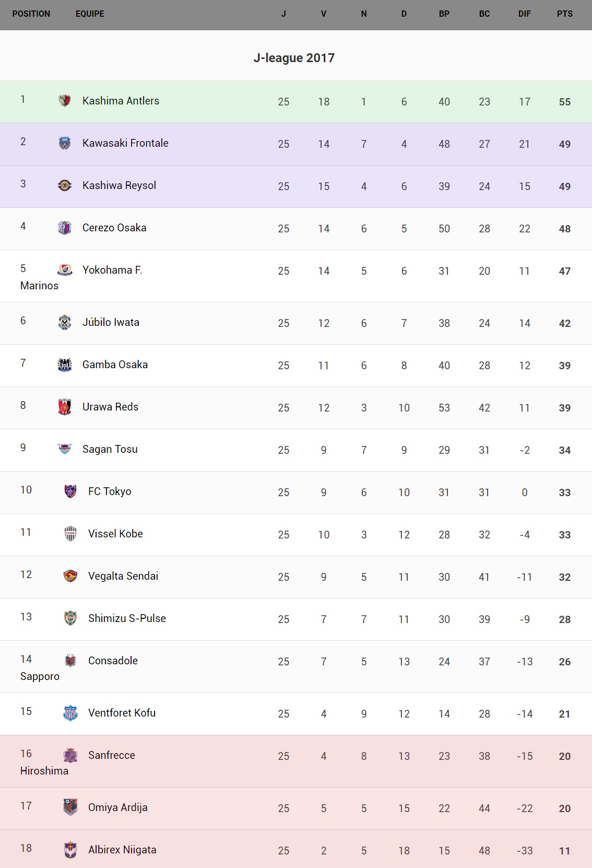Click the Shimizu S-Pulse badge icon
This screenshot has width=592, height=868.
coord(70,618)
